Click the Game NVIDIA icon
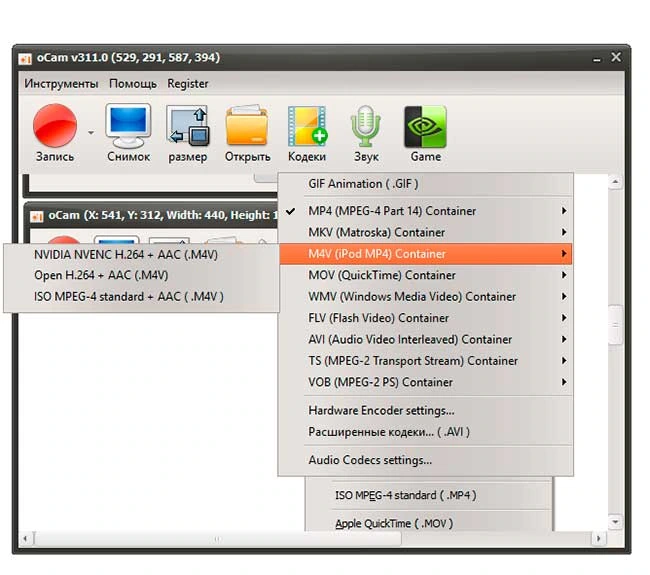The image size is (650, 575). tap(425, 126)
